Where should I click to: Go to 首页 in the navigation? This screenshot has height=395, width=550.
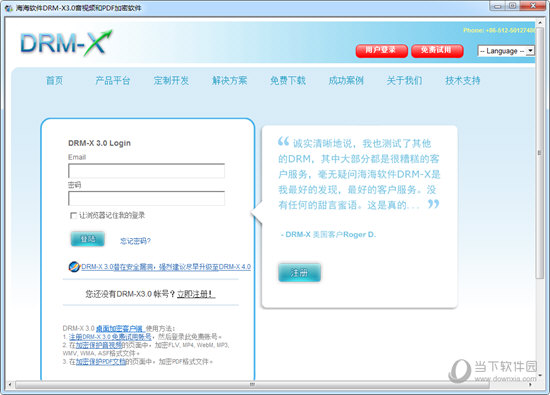55,81
